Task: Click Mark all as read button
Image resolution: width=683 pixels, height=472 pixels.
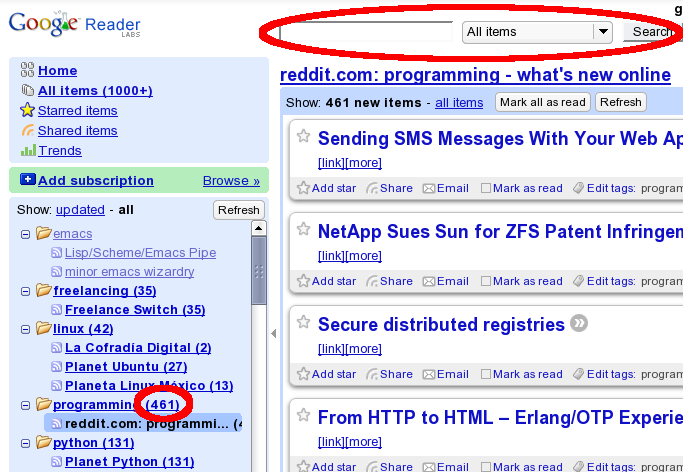Action: click(x=543, y=102)
